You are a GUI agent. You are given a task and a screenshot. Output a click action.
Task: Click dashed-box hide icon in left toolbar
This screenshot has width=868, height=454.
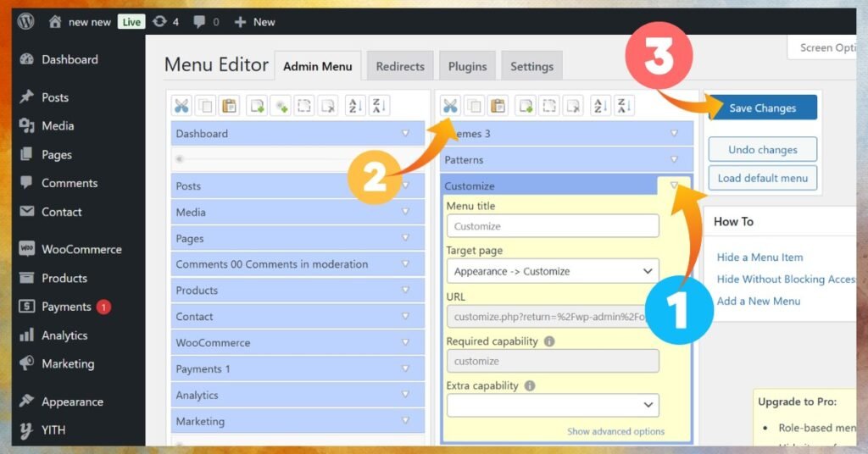pos(304,106)
